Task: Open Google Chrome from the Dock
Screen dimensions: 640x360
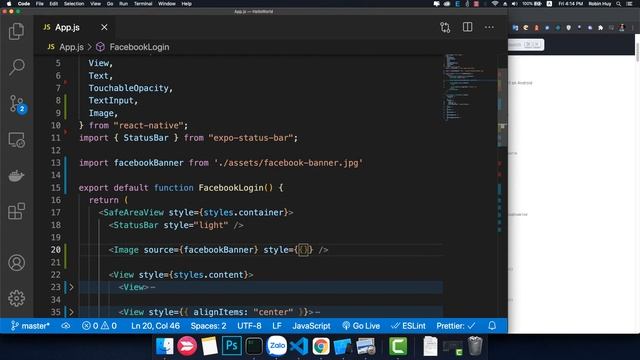Action: (321, 346)
